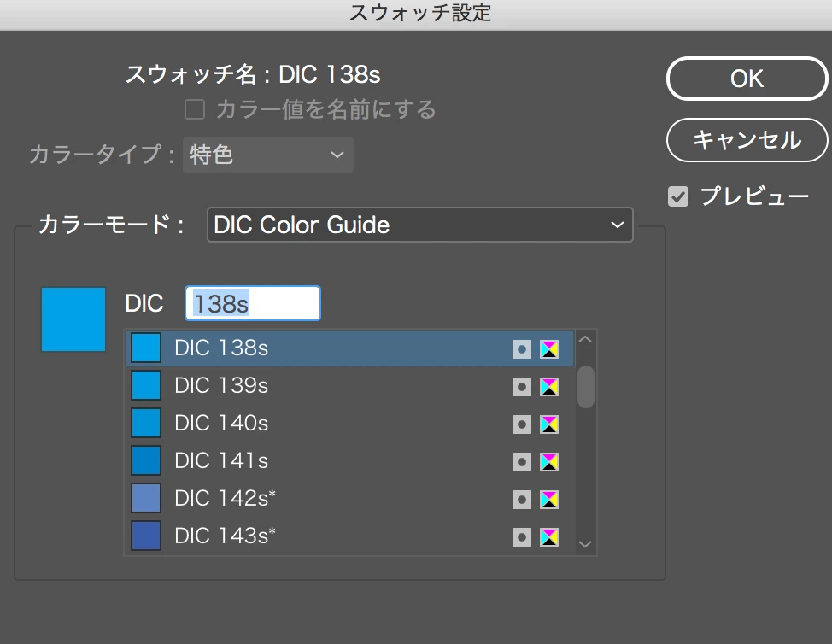Toggle the カラー値を名前にする checkbox

click(195, 110)
